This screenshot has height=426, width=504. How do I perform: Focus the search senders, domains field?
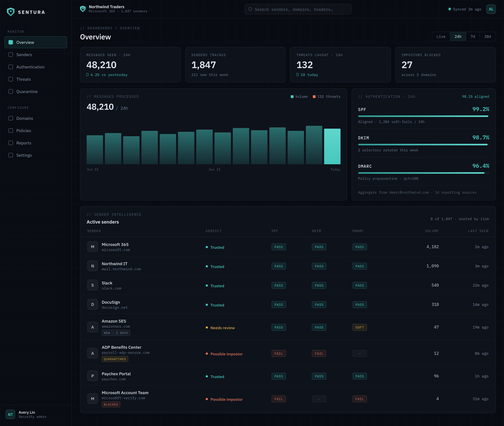[x=298, y=9]
